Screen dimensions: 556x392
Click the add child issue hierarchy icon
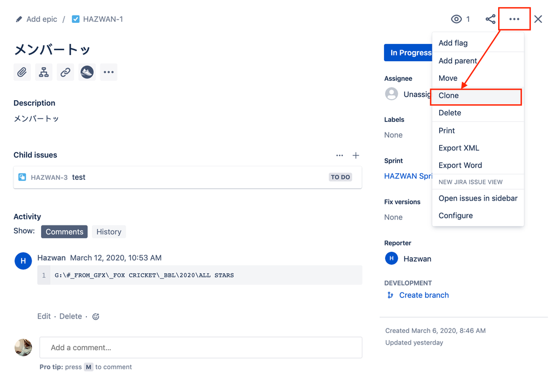(x=43, y=72)
